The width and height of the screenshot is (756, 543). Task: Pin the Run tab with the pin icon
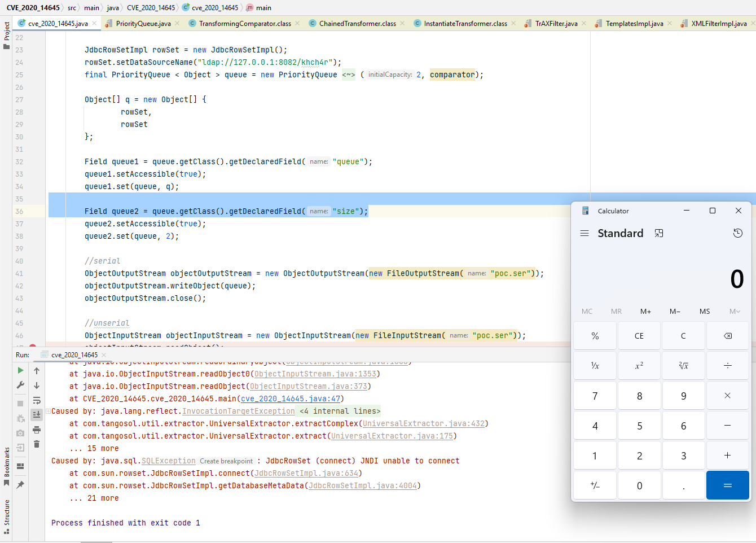tap(20, 484)
